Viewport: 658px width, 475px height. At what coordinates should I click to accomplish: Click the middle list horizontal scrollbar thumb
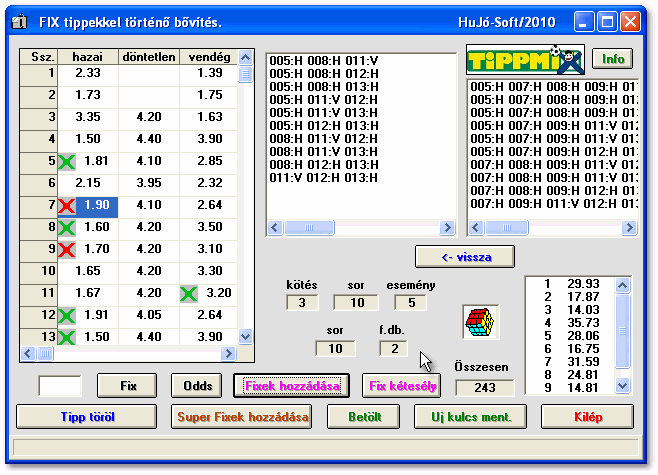pyautogui.click(x=309, y=227)
